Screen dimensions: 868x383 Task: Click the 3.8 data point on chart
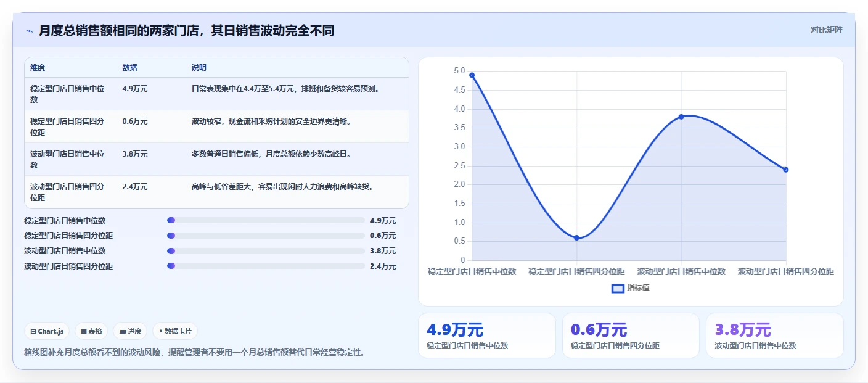click(681, 117)
